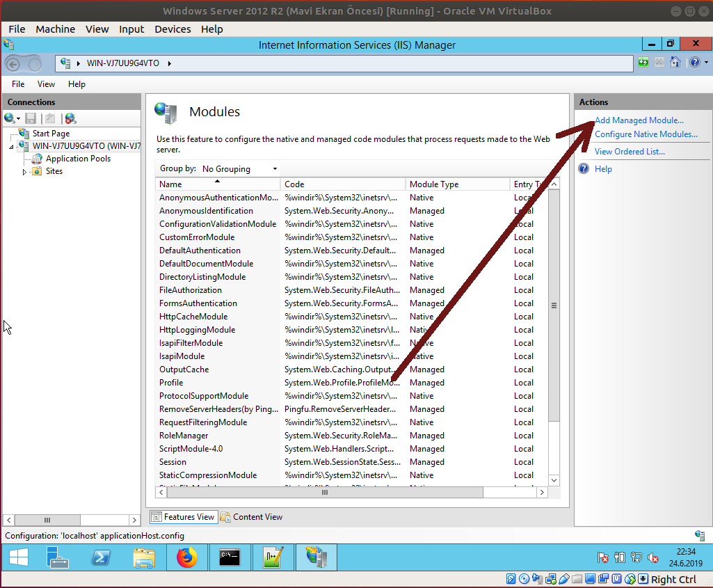Sort modules by Module Type column header
This screenshot has height=588, width=713.
(457, 184)
